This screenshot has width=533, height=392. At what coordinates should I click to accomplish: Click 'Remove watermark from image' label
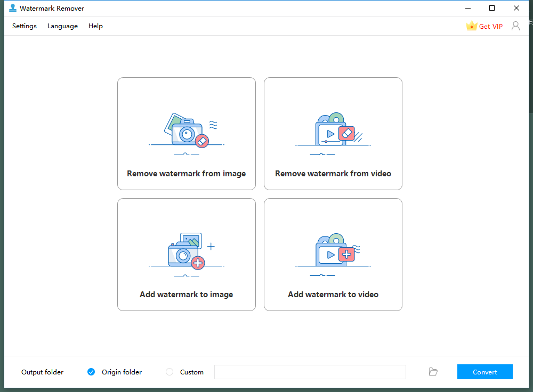coord(186,174)
